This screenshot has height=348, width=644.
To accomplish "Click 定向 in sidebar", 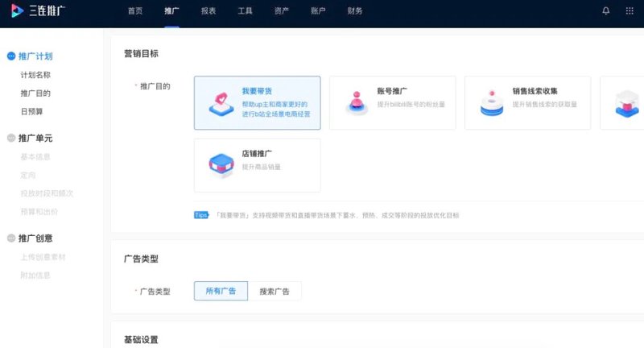I will point(28,175).
